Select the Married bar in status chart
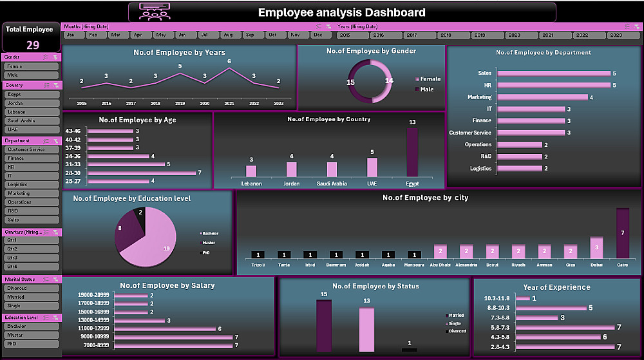Viewport: 644px width, 360px height. point(324,325)
